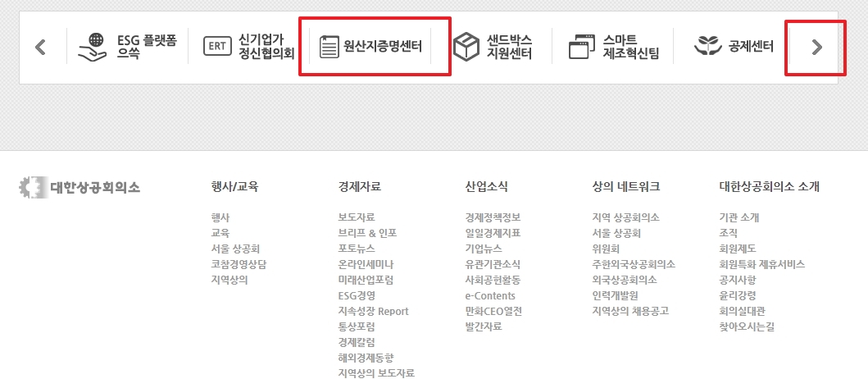Open 외국상공회의소 link
Viewport: 868px width, 379px height.
click(x=625, y=280)
